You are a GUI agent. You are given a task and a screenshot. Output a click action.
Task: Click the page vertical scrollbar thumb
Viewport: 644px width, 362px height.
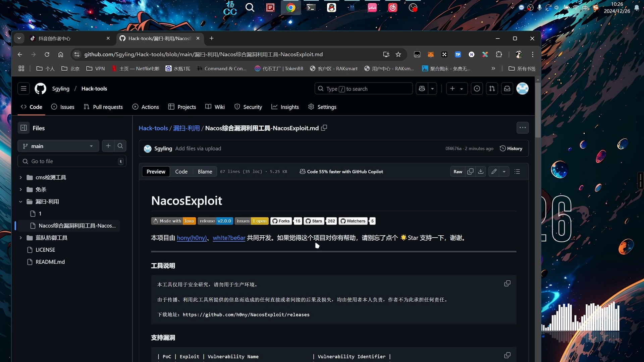[x=538, y=110]
